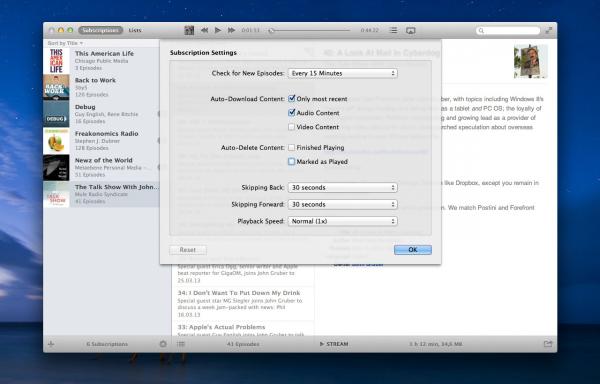Screen dimensions: 600x384
Task: Switch to the Lists tab
Action: (135, 30)
